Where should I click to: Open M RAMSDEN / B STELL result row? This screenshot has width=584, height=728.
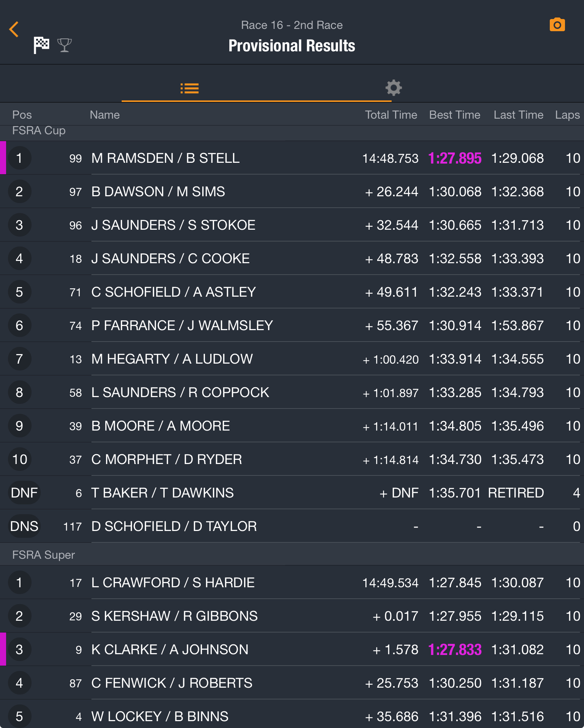click(x=165, y=158)
